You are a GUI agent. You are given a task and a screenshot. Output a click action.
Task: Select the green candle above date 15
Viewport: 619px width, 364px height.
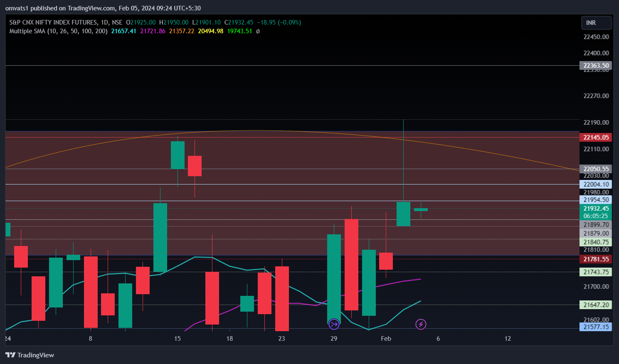(178, 155)
